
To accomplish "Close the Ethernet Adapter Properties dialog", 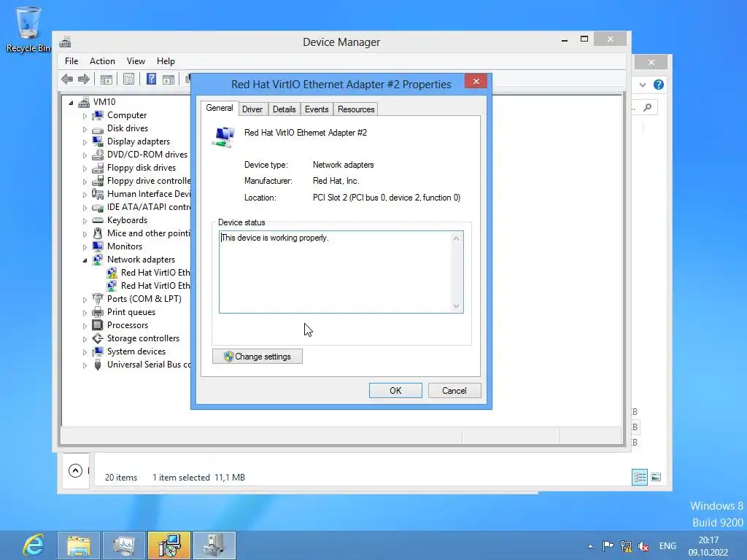I will click(x=476, y=82).
